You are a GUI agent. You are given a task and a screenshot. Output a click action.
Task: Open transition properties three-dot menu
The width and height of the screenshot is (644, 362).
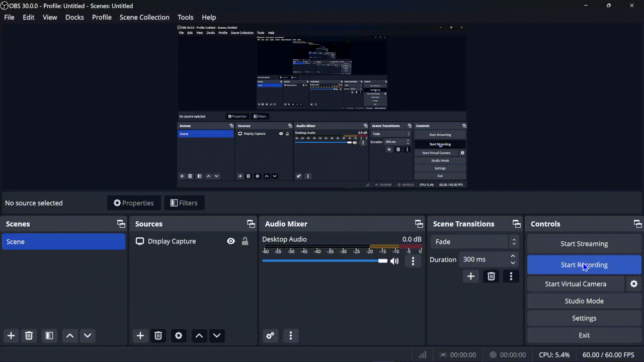pos(511,276)
